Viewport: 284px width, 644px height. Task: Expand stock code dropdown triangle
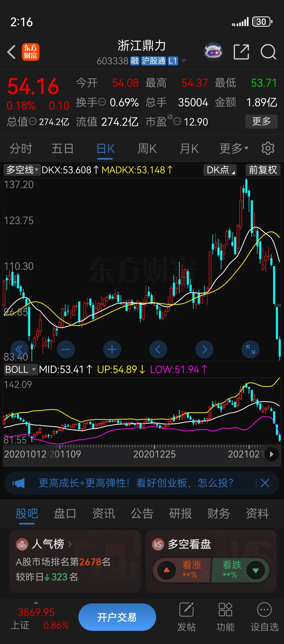[184, 61]
